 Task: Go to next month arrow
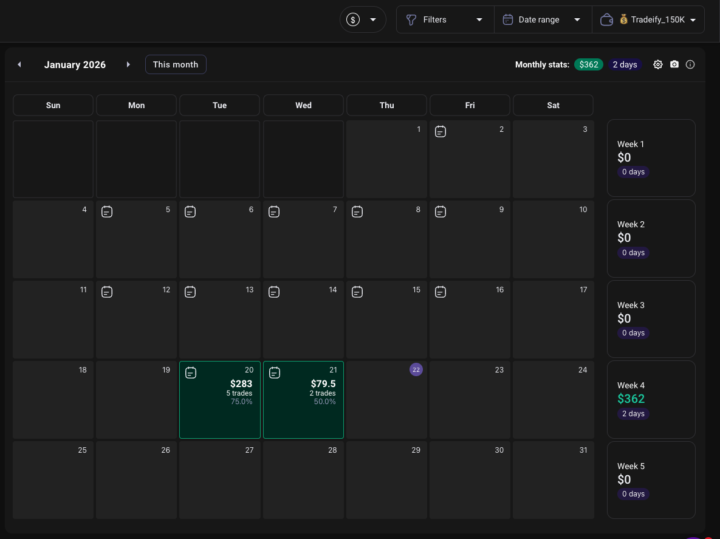[x=128, y=65]
